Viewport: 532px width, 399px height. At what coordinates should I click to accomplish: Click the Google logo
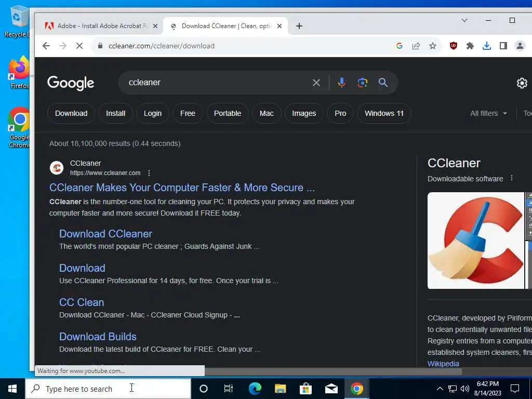[x=71, y=83]
